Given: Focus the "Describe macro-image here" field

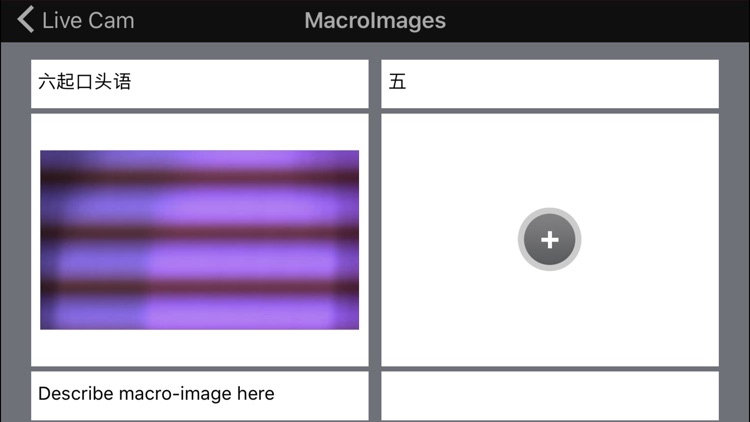Looking at the screenshot, I should point(200,394).
